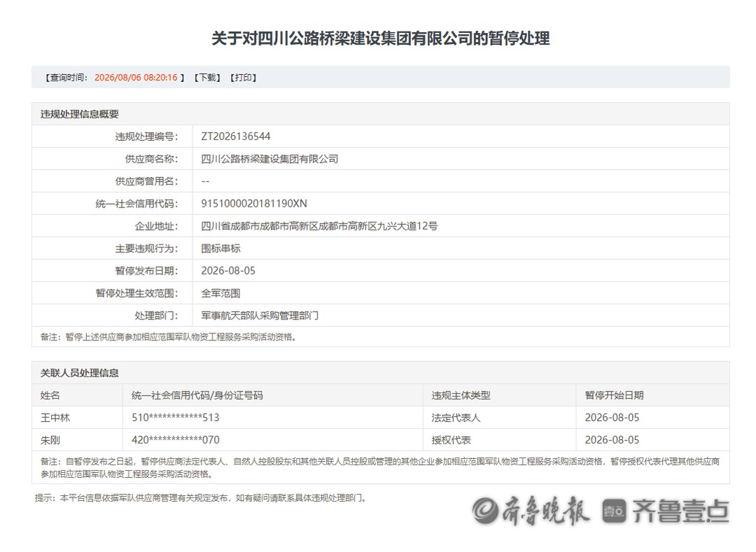This screenshot has width=756, height=552.
Task: Click 王中林's suspension start date
Action: tap(612, 418)
